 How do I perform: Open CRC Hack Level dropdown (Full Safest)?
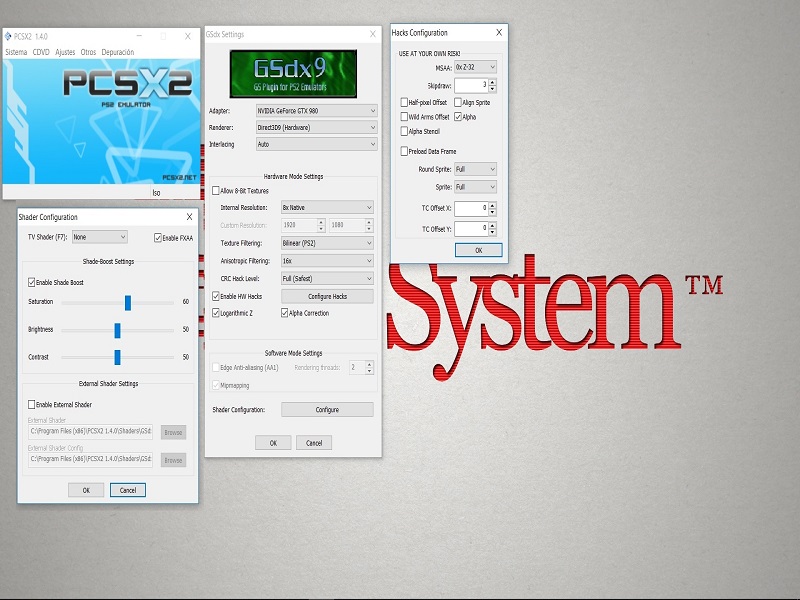pyautogui.click(x=327, y=279)
